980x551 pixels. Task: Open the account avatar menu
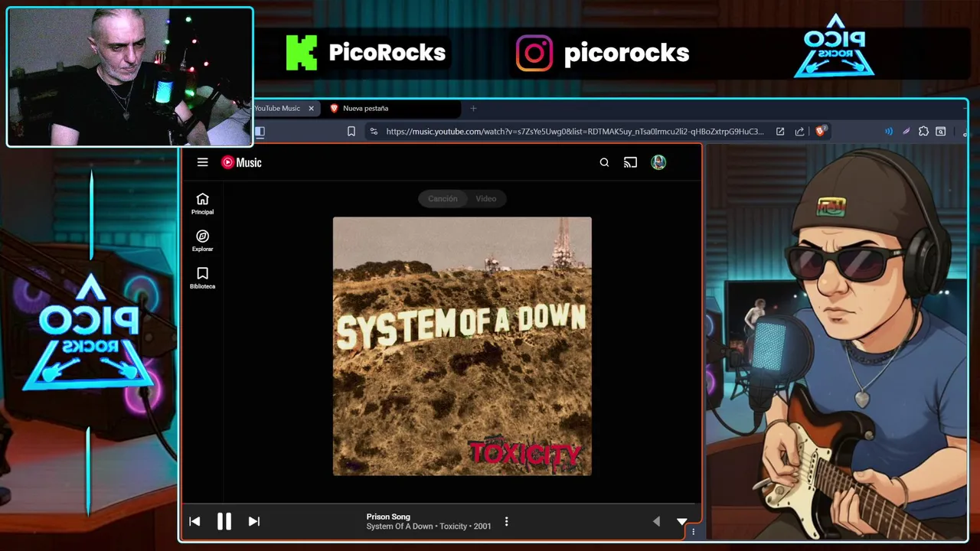pyautogui.click(x=658, y=162)
